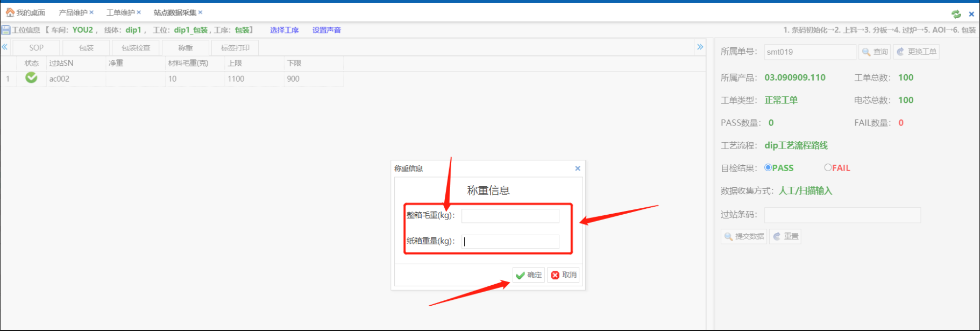The height and width of the screenshot is (331, 980).
Task: Click the green refresh icon at top right
Action: pyautogui.click(x=956, y=14)
